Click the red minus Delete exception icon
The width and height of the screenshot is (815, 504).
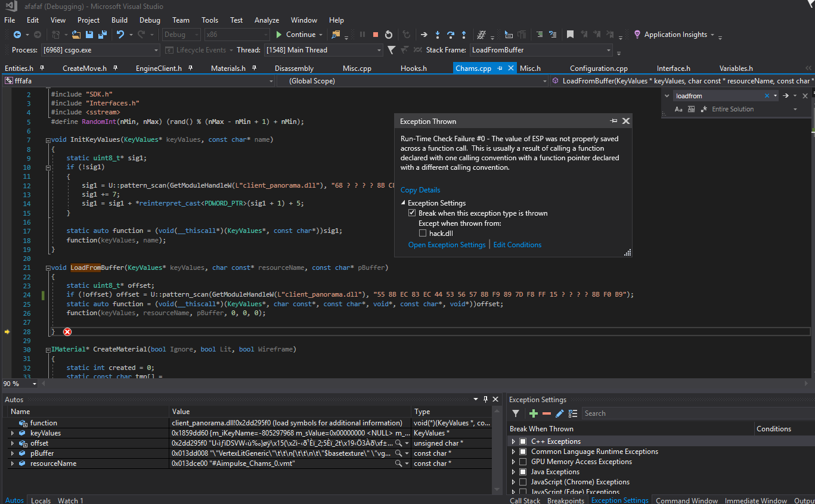pyautogui.click(x=546, y=413)
